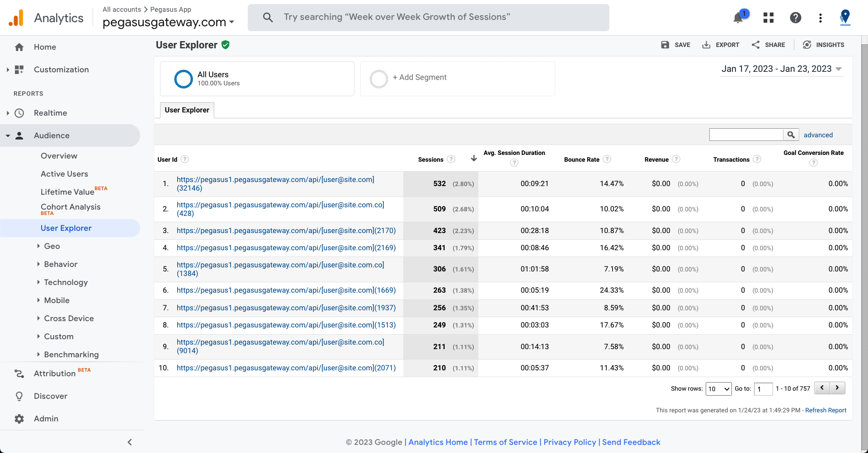Image resolution: width=868 pixels, height=453 pixels.
Task: Expand the Mobile submenu
Action: [38, 300]
